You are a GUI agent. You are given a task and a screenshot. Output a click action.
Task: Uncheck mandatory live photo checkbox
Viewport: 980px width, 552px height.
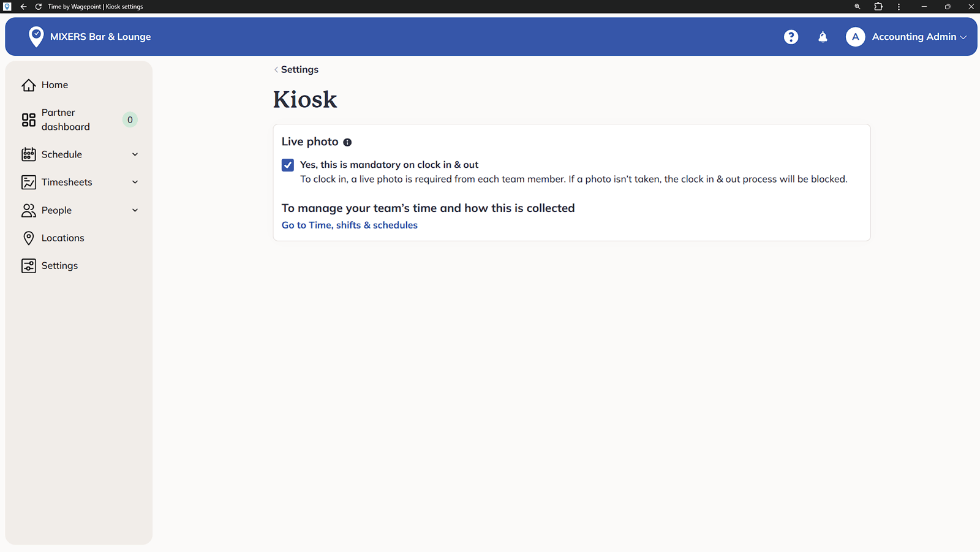[288, 165]
